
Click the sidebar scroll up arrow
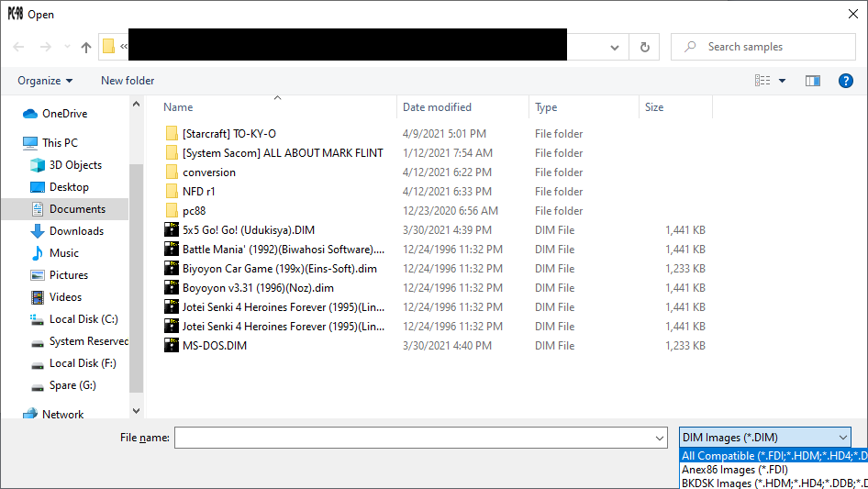tap(136, 104)
